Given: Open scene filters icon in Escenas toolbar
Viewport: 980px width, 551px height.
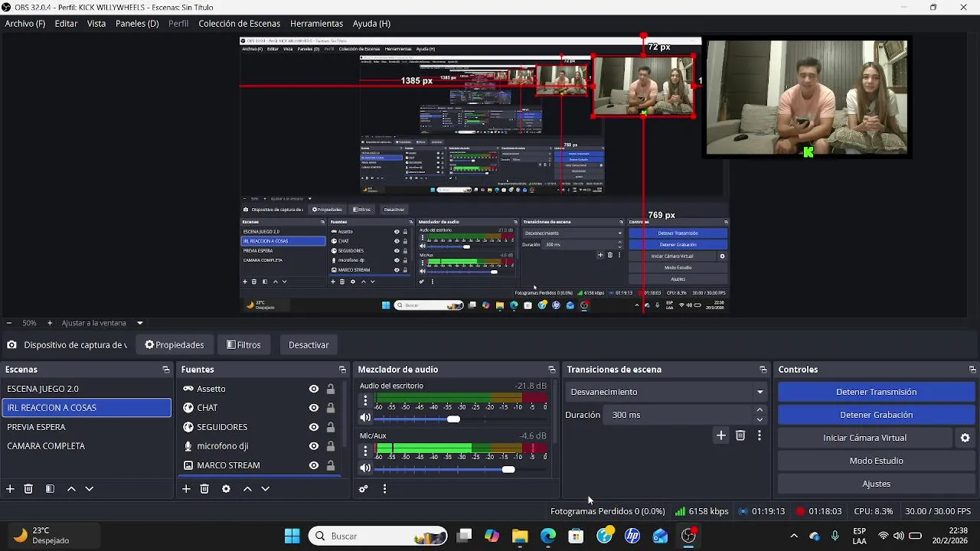Looking at the screenshot, I should (50, 489).
